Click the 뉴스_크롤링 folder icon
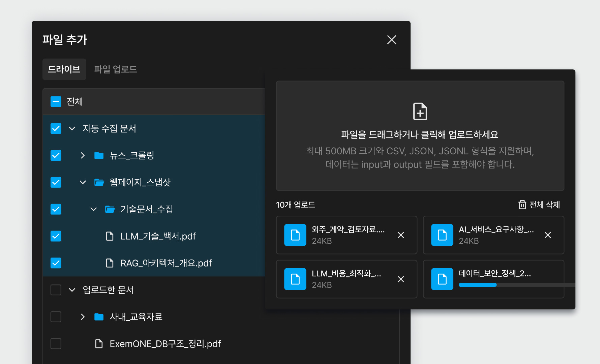The width and height of the screenshot is (600, 364). (99, 155)
